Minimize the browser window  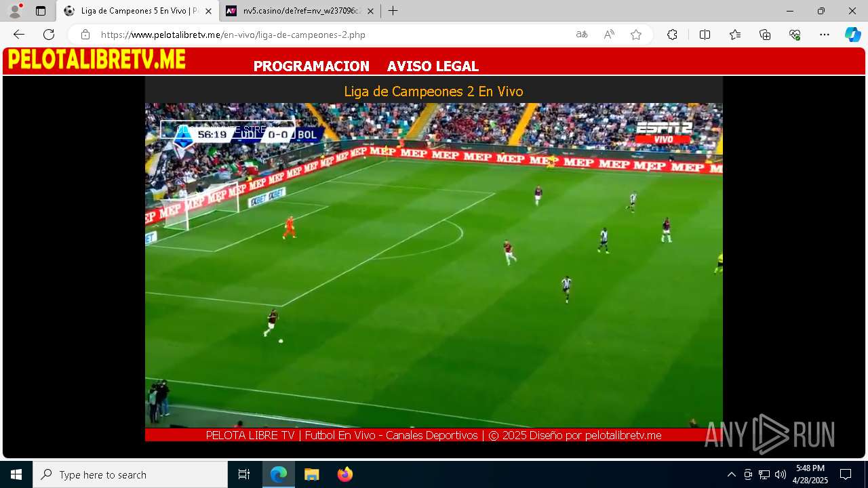790,11
